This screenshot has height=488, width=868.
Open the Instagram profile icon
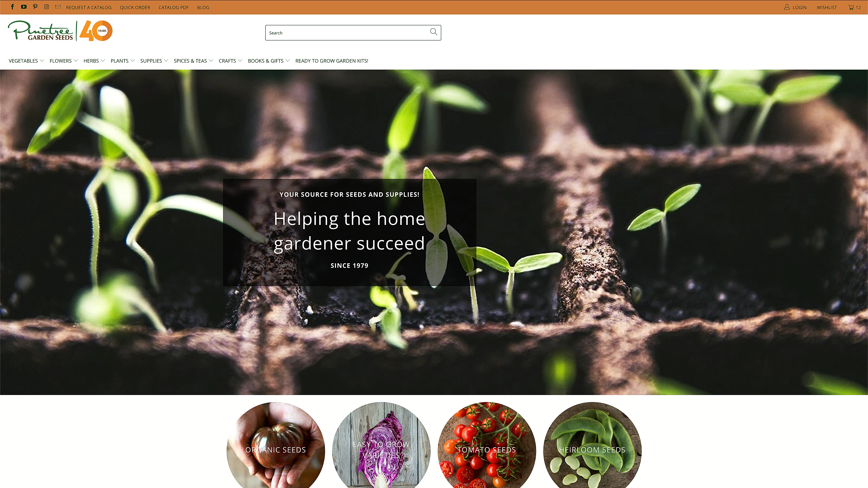click(x=46, y=7)
